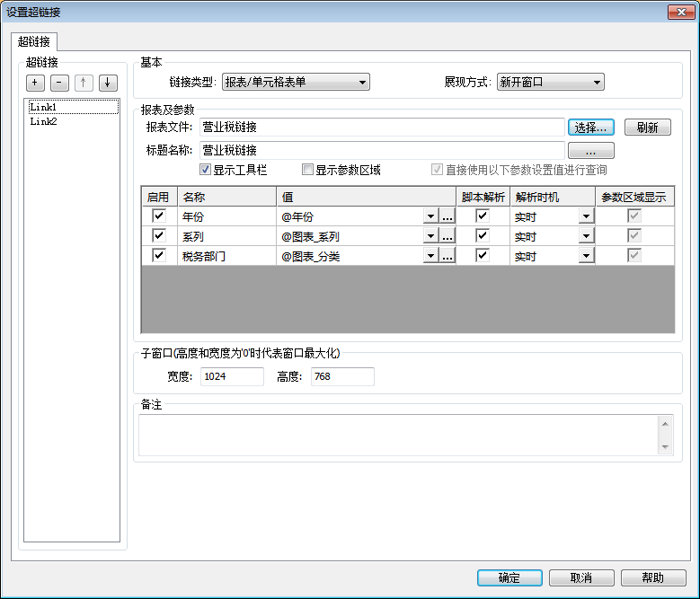Uncheck 启用 checkbox for 年份 row
The height and width of the screenshot is (599, 700).
(x=159, y=216)
